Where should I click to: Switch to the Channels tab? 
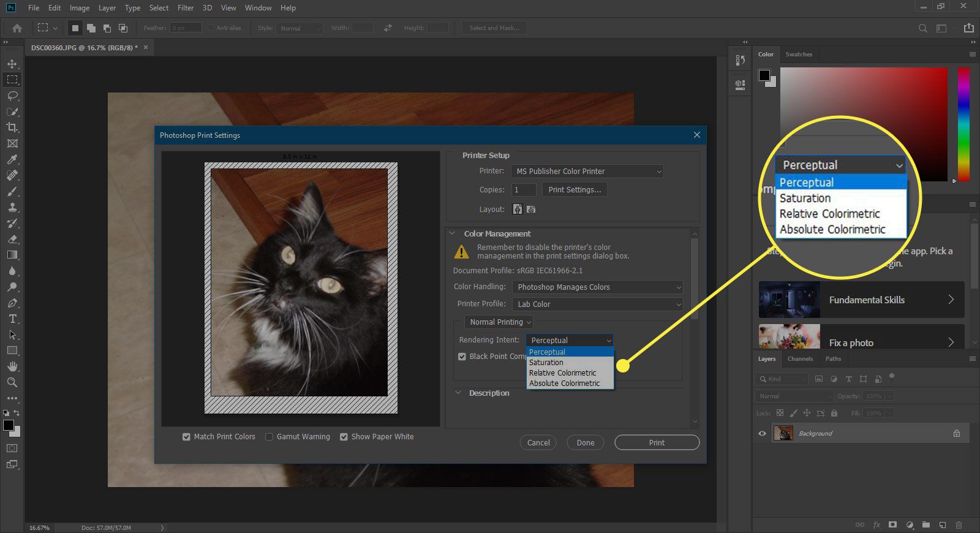click(x=800, y=359)
